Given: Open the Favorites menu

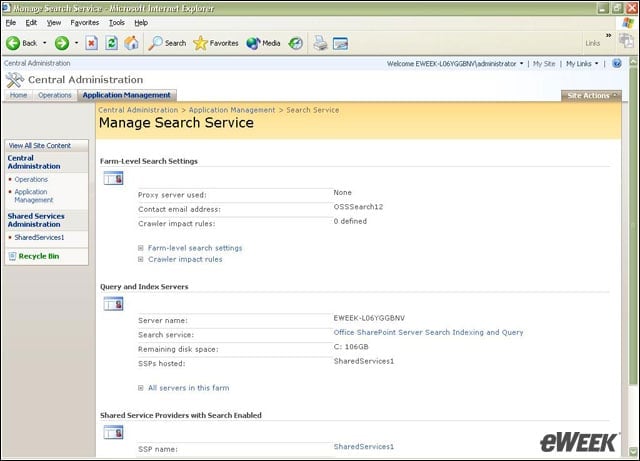Looking at the screenshot, I should coord(84,23).
